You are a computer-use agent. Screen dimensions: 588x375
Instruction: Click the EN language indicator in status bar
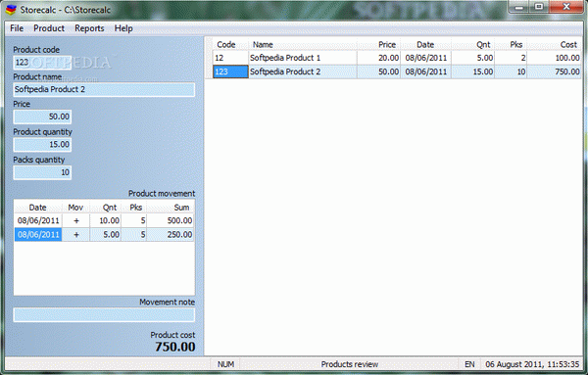(469, 364)
